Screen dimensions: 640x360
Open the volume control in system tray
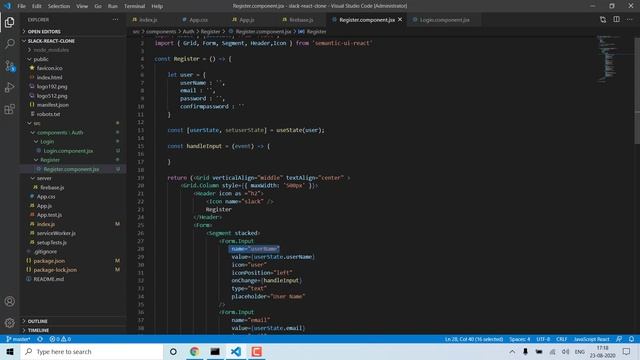point(565,351)
